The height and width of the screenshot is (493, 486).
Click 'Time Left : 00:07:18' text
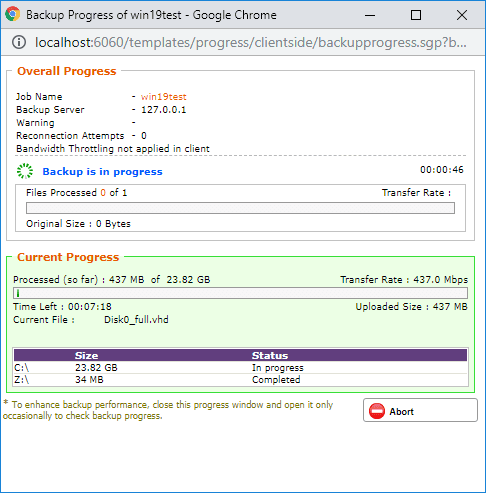coord(62,306)
